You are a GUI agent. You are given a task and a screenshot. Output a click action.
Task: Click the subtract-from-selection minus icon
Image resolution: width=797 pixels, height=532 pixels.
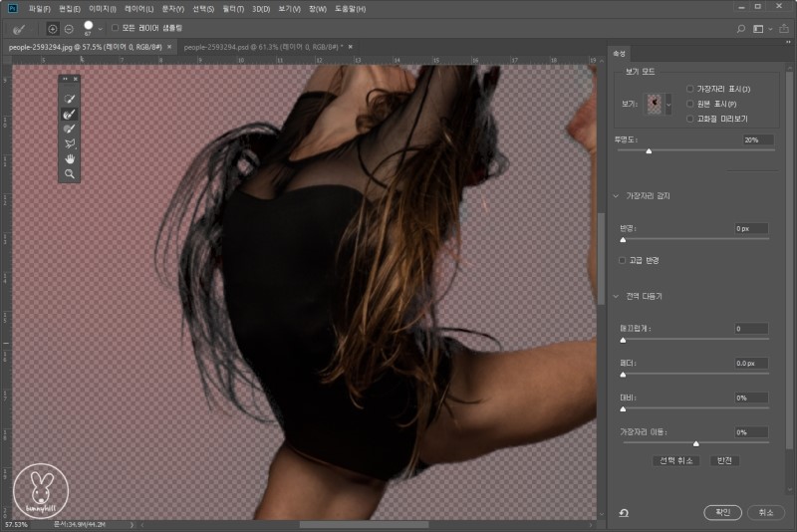point(68,28)
